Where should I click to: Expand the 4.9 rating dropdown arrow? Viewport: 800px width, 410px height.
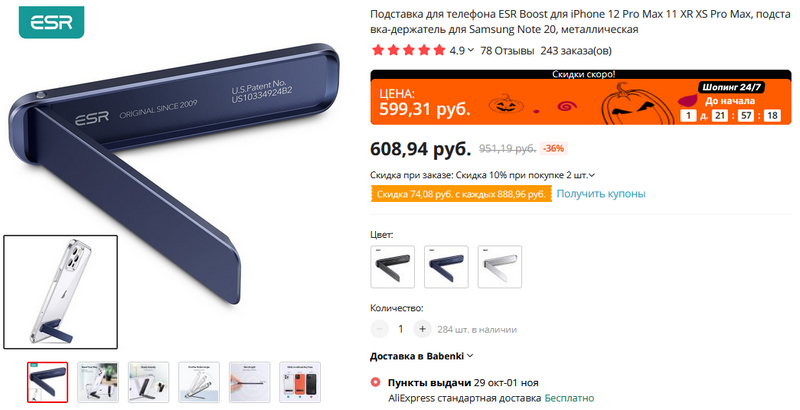(x=470, y=50)
